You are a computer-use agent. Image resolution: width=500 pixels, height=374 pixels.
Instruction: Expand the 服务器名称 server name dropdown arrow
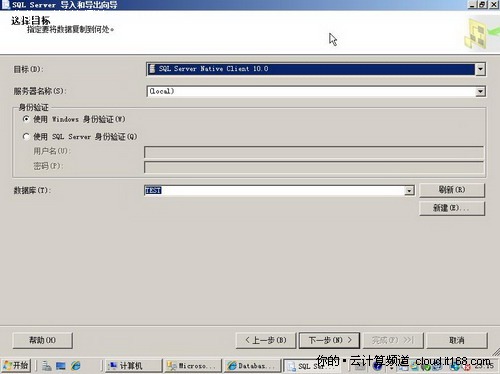[480, 91]
